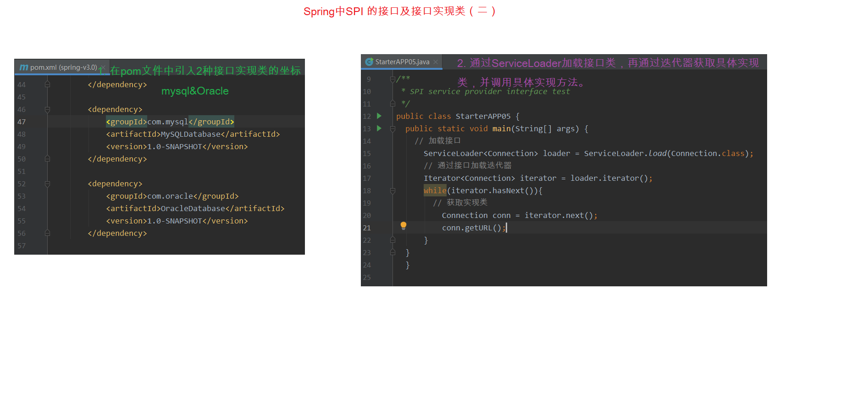Click the highlighted opening <groupId> tag on line 47
Screen dimensions: 868x396
pos(127,122)
